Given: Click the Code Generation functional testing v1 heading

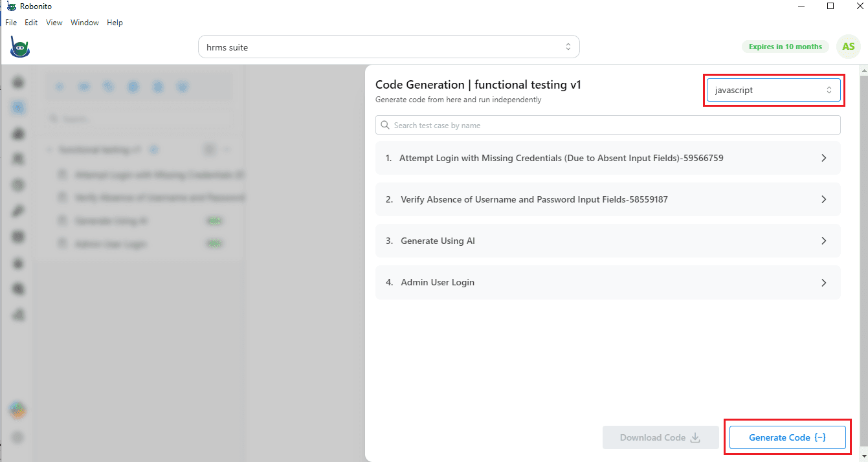Looking at the screenshot, I should [x=478, y=85].
